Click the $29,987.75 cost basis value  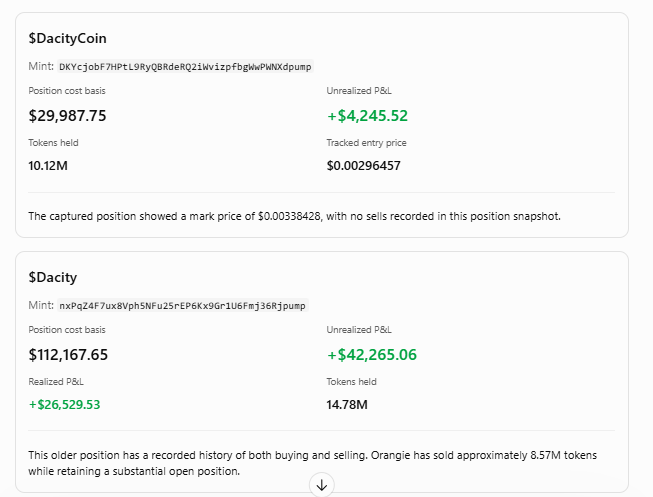(67, 115)
